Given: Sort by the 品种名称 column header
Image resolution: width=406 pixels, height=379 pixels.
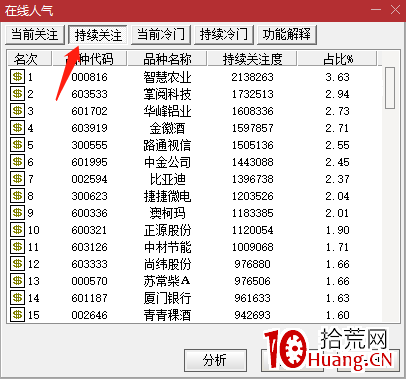Looking at the screenshot, I should coord(167,59).
